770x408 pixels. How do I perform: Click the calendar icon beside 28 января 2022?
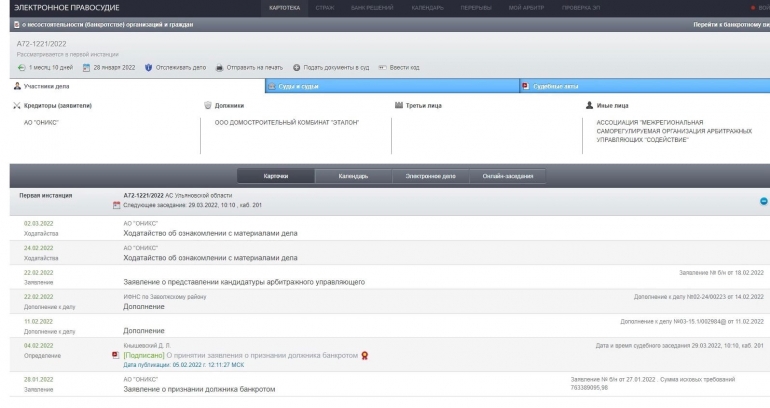(x=87, y=67)
